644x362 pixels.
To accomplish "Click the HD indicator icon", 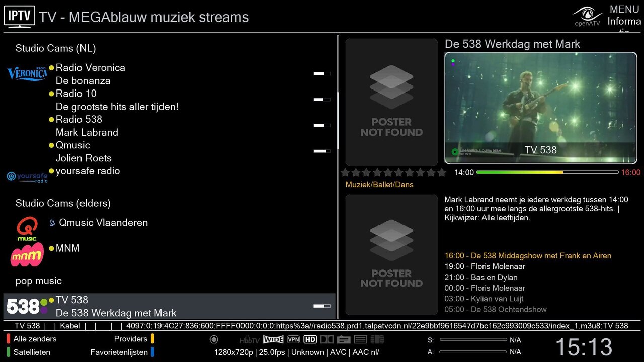I will tap(310, 339).
